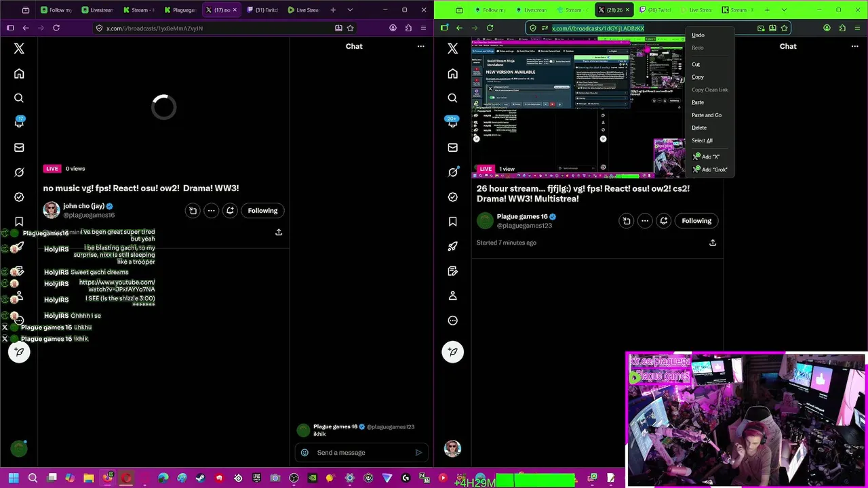The height and width of the screenshot is (488, 868).
Task: Click compose Post button in left window
Action: (x=19, y=352)
